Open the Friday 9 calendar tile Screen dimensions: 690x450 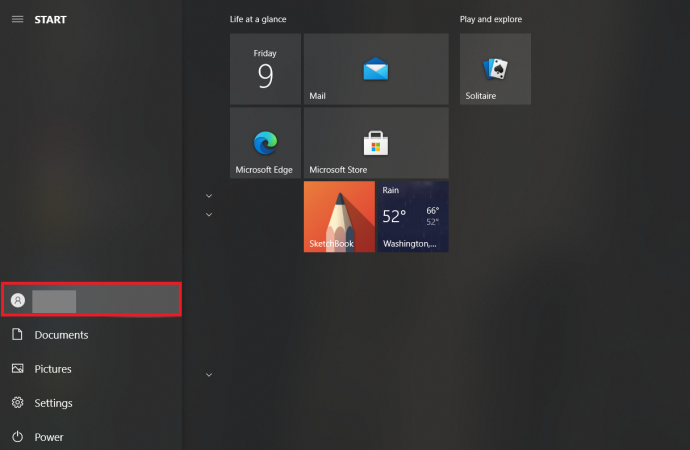265,69
